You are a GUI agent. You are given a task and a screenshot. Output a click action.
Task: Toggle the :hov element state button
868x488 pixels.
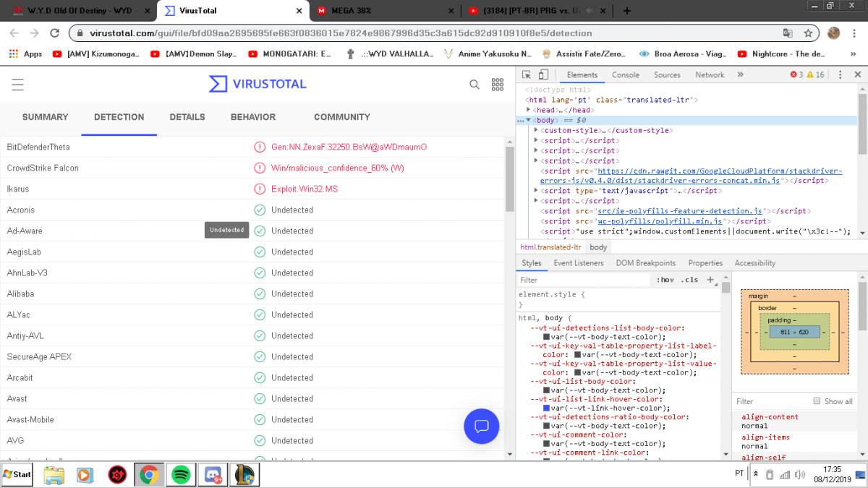click(665, 280)
